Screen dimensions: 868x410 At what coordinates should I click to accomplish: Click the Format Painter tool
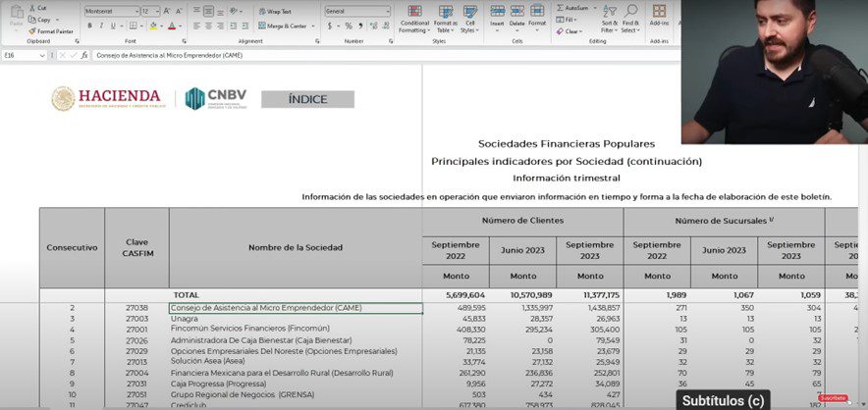(51, 31)
